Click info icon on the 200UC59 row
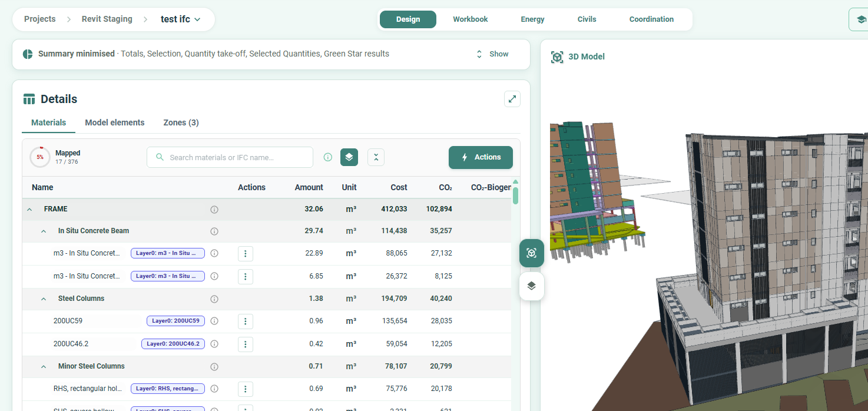 point(214,321)
